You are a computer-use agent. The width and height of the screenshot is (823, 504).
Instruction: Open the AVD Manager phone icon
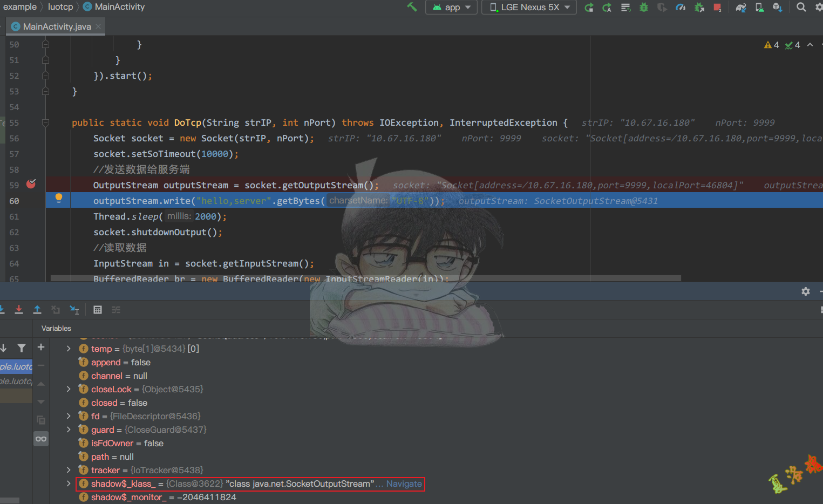(x=759, y=7)
